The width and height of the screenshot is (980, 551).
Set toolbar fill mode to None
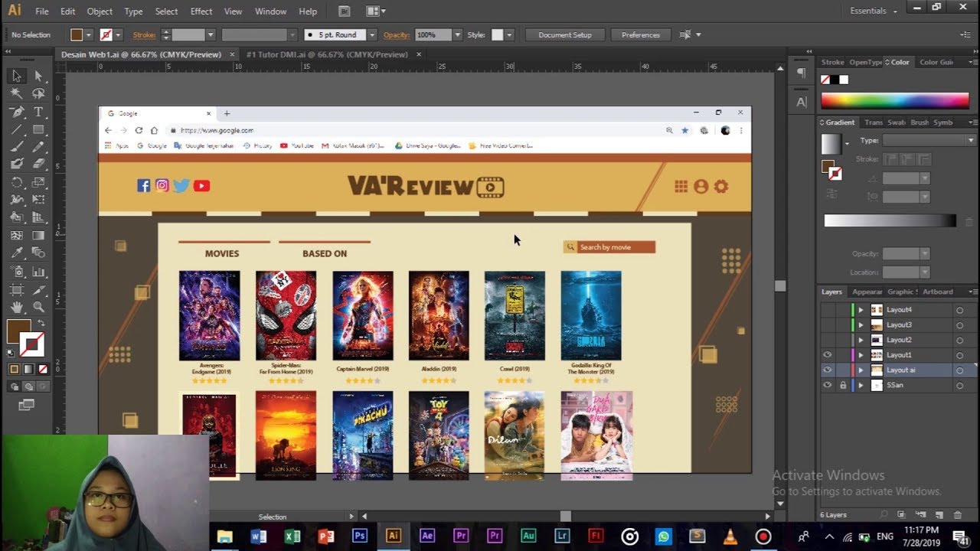(x=43, y=369)
